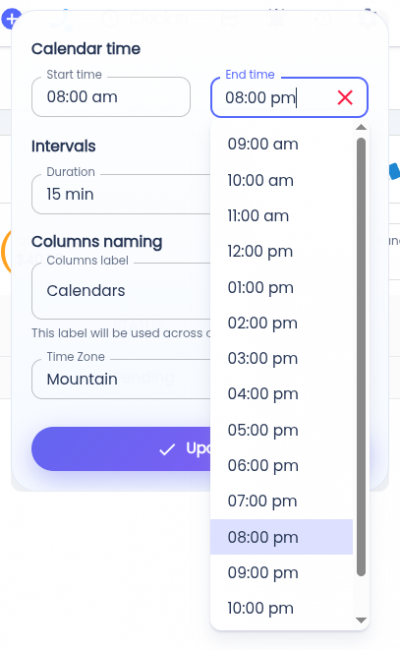Click the blue plus icon at top-left corner

click(x=11, y=19)
